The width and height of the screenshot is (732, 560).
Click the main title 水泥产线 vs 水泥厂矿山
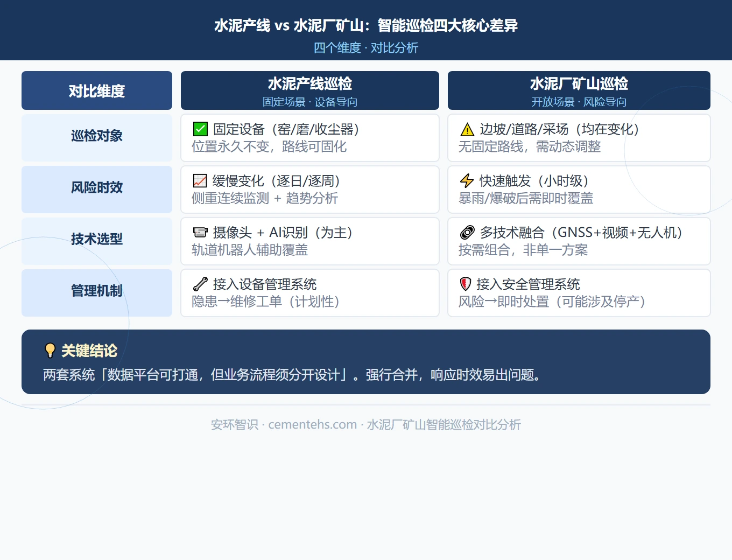point(366,25)
